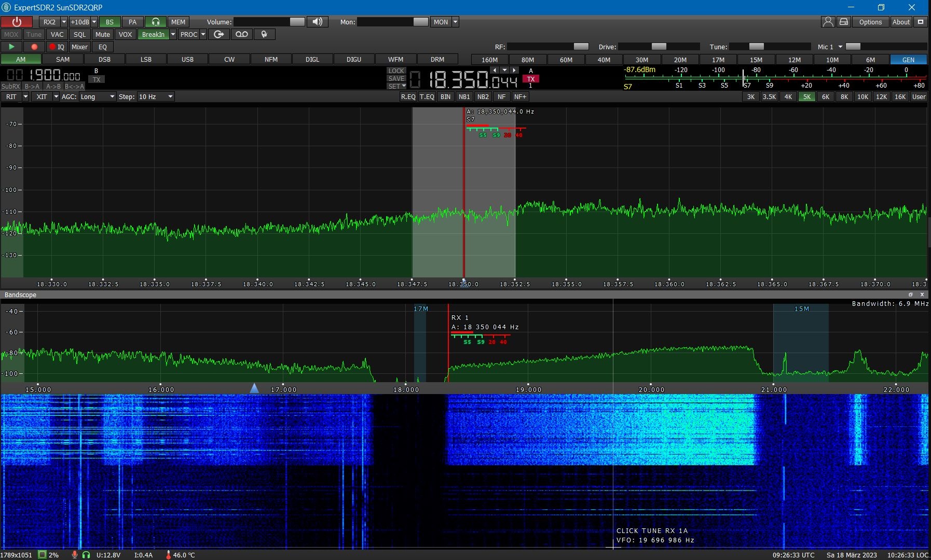
Task: Click the device tray icon beside Options
Action: coord(844,22)
